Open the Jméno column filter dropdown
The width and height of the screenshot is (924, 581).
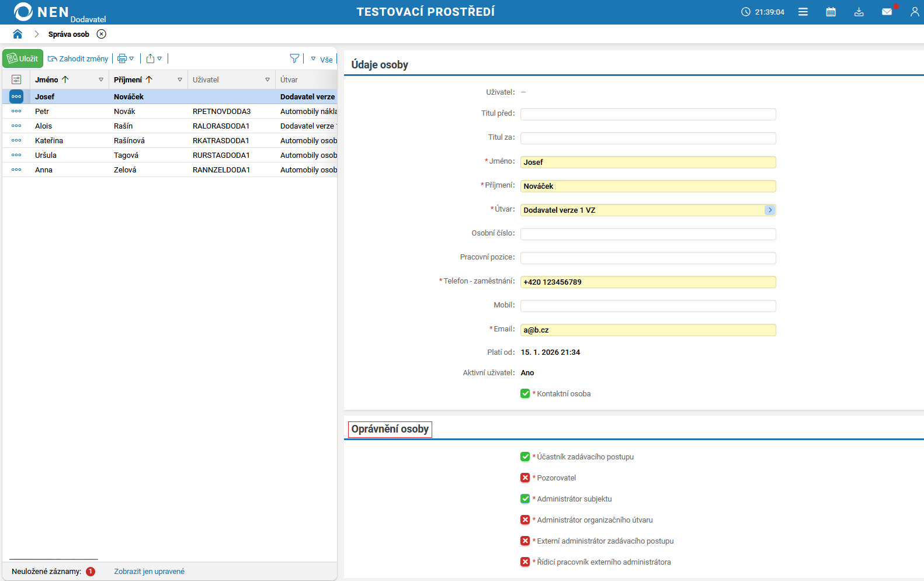101,79
